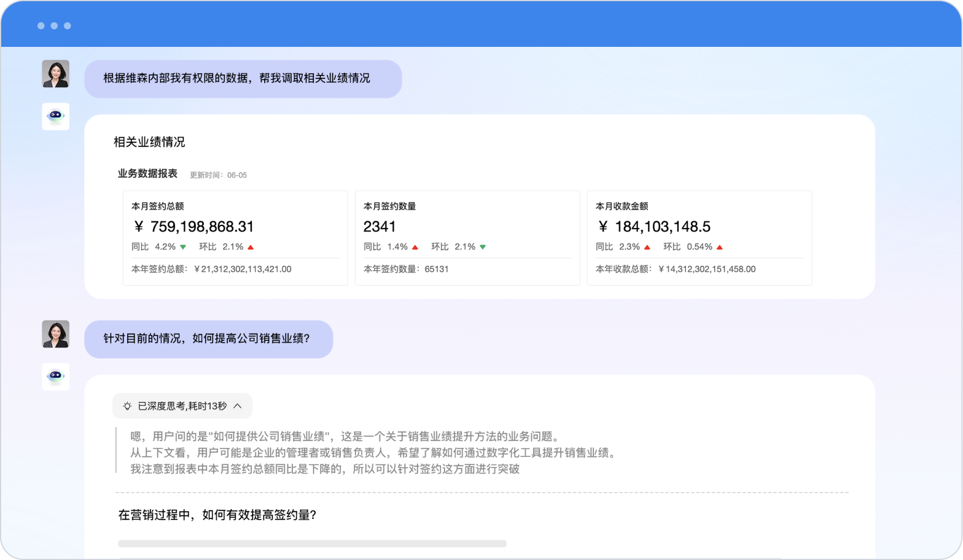The image size is (963, 560).
Task: Click the lightbulb deep-thinking icon
Action: point(127,406)
